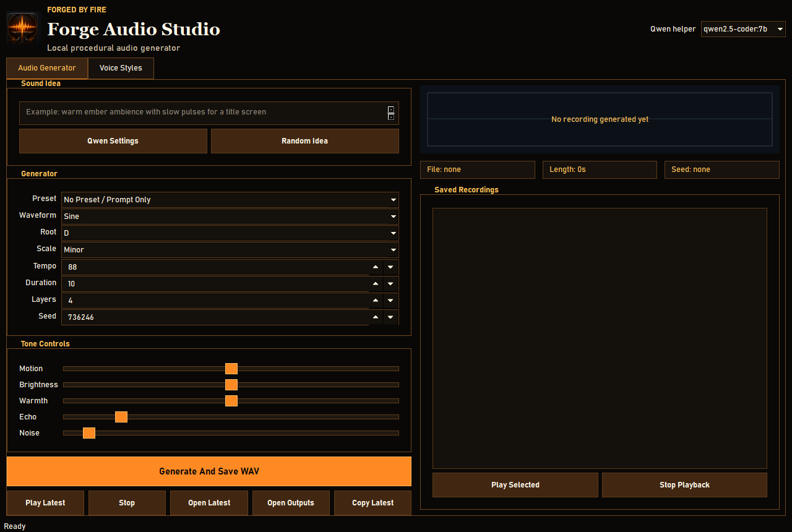Click Play Selected under Saved Recordings

tap(515, 485)
